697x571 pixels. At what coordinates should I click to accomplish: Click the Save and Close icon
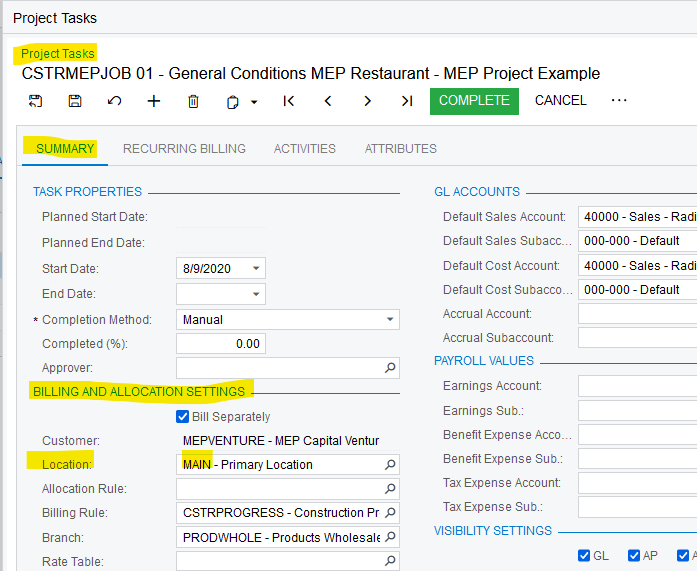pyautogui.click(x=36, y=101)
